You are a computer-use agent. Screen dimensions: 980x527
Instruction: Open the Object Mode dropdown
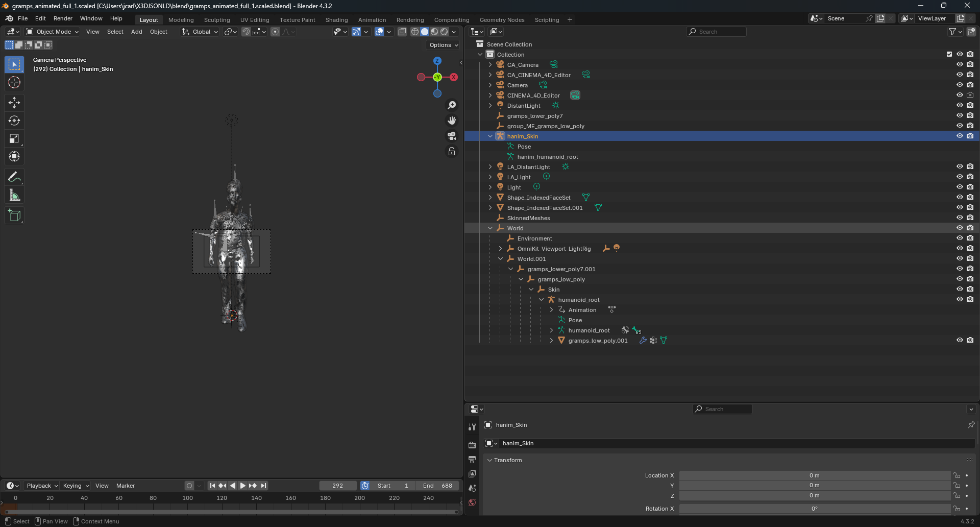(x=53, y=32)
